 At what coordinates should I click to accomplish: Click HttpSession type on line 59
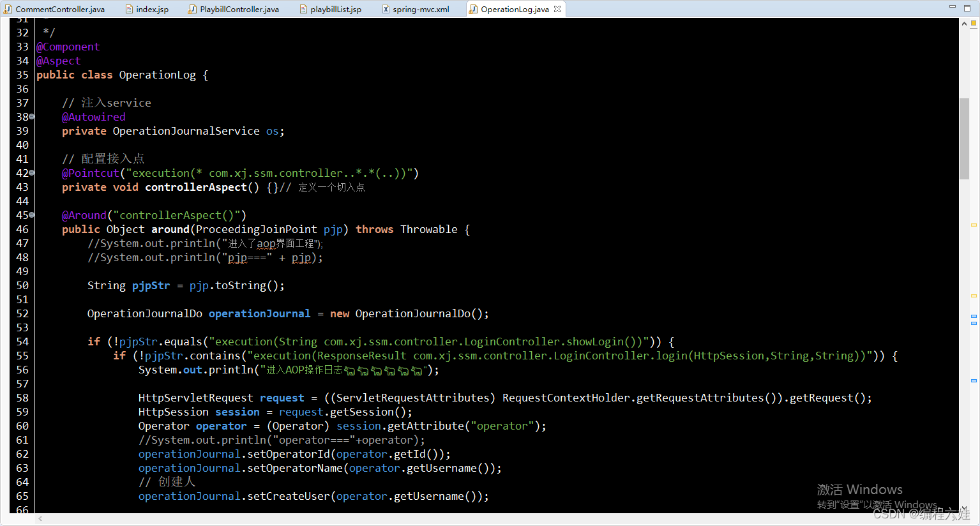coord(174,412)
